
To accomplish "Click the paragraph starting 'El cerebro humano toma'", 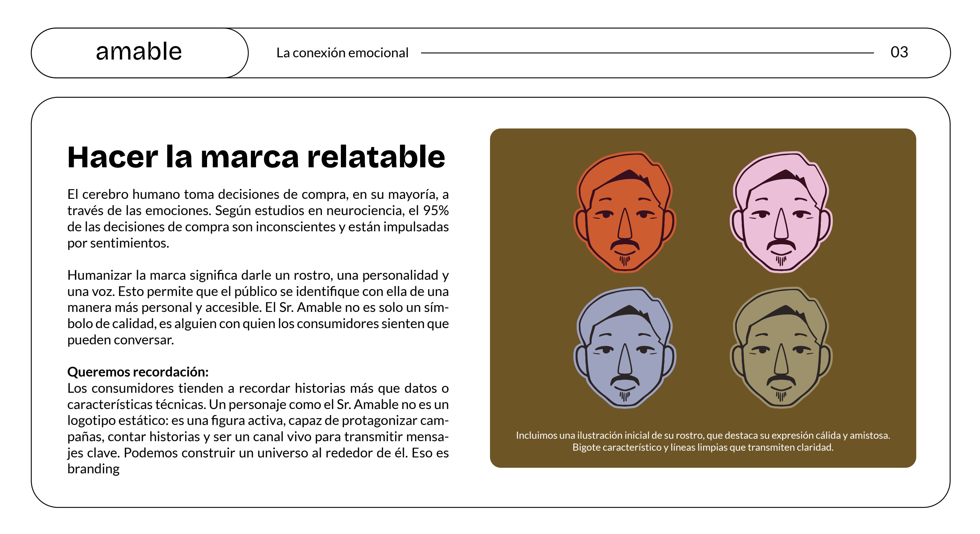I will point(258,218).
